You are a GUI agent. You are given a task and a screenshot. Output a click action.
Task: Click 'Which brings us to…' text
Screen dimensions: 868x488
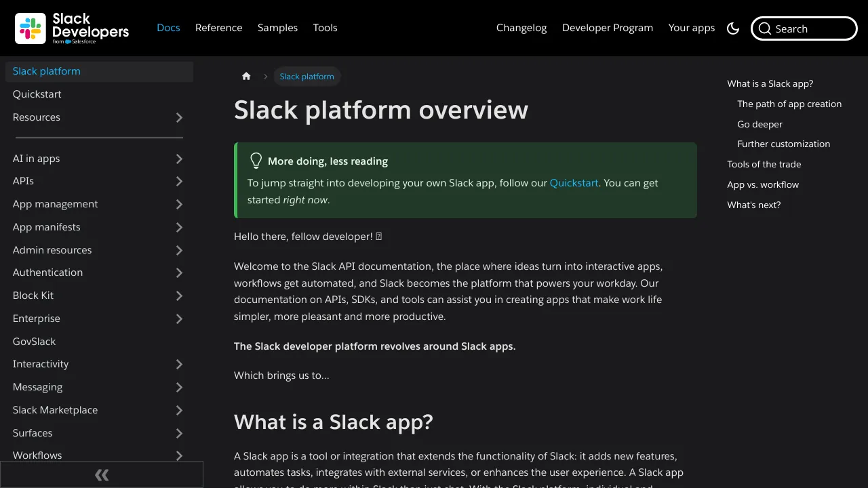tap(281, 375)
